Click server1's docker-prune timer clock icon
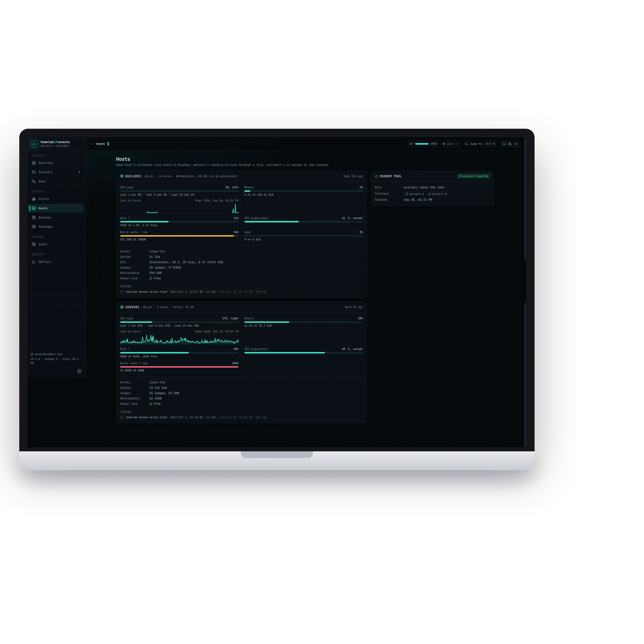This screenshot has width=644, height=644. tap(122, 418)
